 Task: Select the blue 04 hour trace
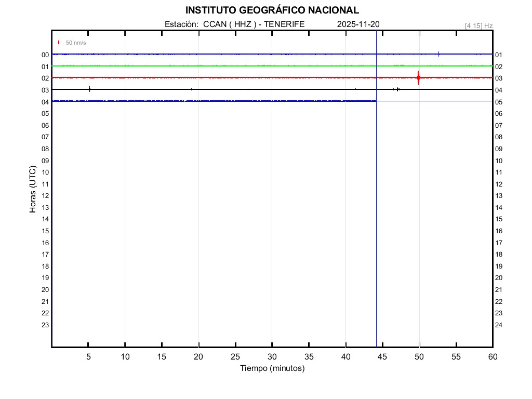[x=208, y=101]
